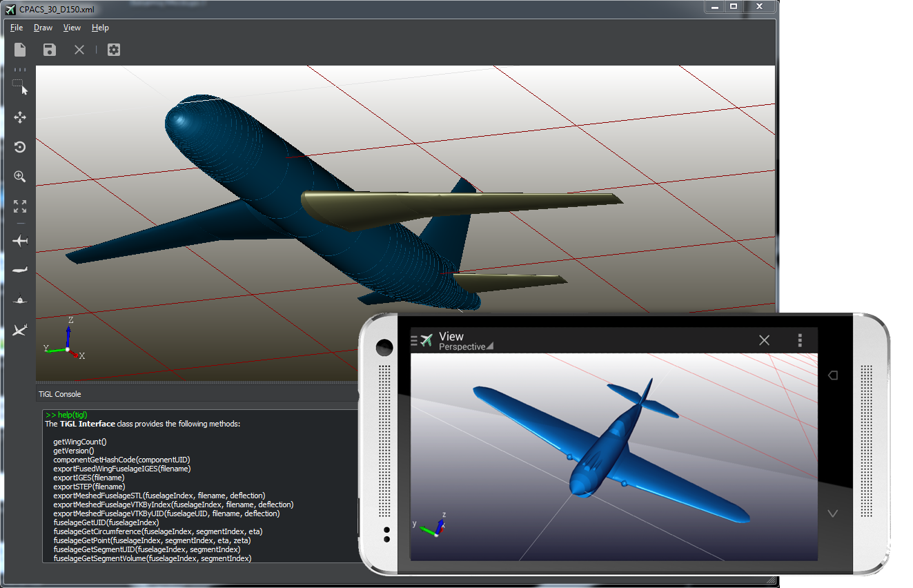
Task: Open the hamburger navigation drawer on phone
Action: [x=414, y=340]
